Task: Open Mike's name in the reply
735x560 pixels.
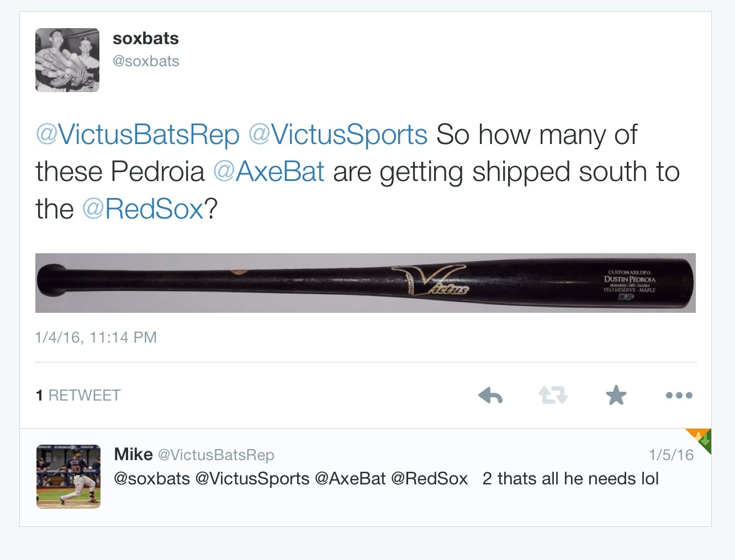Action: coord(133,454)
